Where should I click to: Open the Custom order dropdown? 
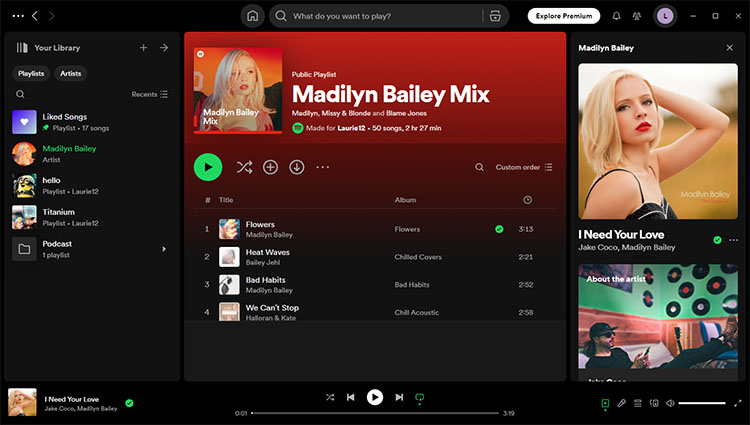click(x=524, y=167)
